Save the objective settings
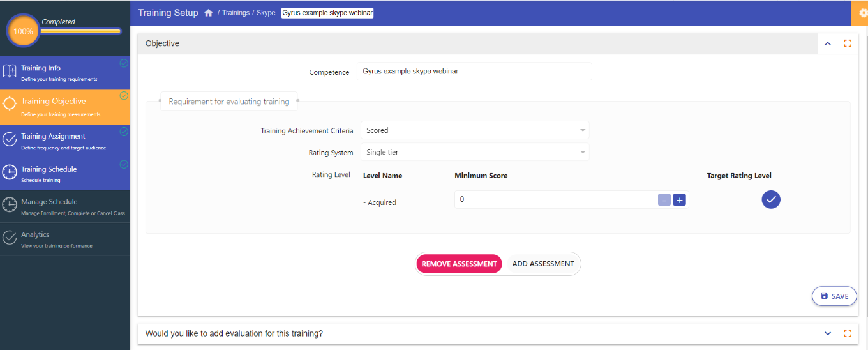This screenshot has height=350, width=868. tap(834, 296)
